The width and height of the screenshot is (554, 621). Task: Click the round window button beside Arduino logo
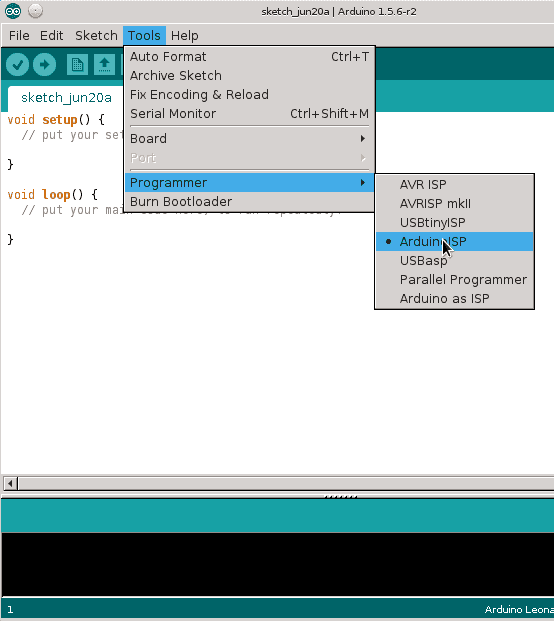tap(35, 11)
